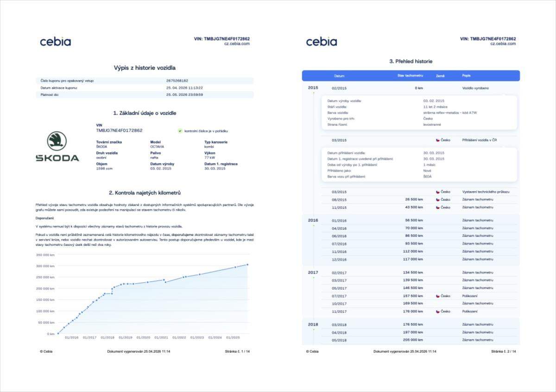
Task: Click the coupon number 2675268182
Action: tap(177, 81)
